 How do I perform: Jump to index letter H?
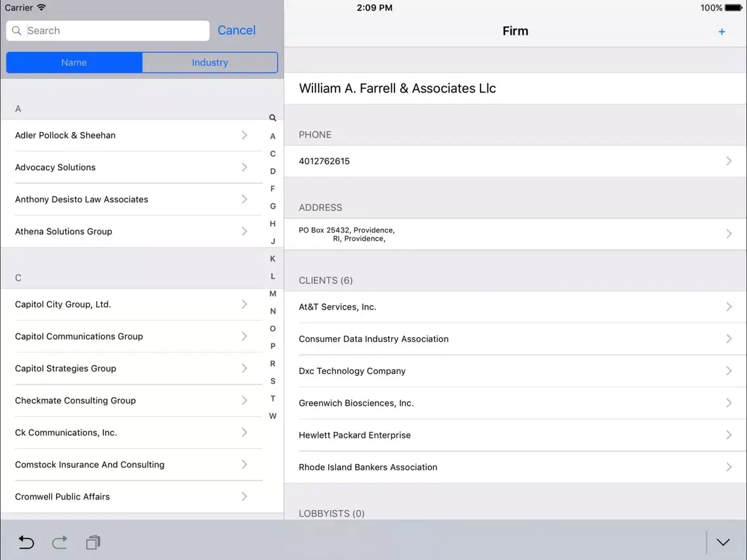(272, 223)
